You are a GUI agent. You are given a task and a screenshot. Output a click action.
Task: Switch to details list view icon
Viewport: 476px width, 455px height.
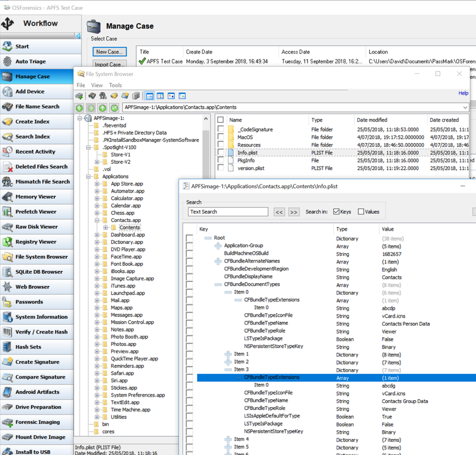pos(149,96)
